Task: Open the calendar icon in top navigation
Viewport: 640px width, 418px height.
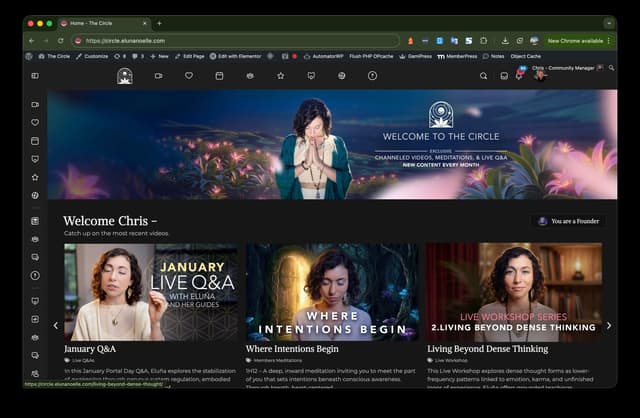Action: [219, 76]
